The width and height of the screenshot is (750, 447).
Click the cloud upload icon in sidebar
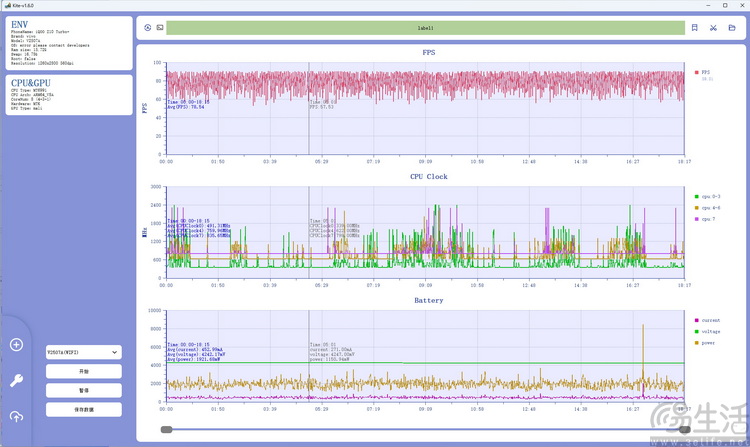pyautogui.click(x=16, y=416)
